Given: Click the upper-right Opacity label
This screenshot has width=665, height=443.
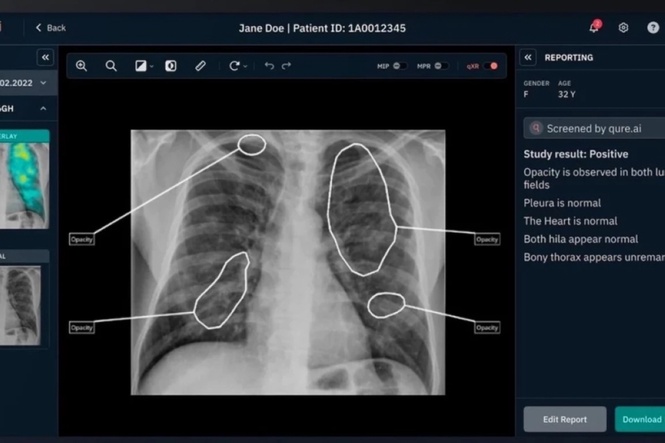Looking at the screenshot, I should coord(487,240).
